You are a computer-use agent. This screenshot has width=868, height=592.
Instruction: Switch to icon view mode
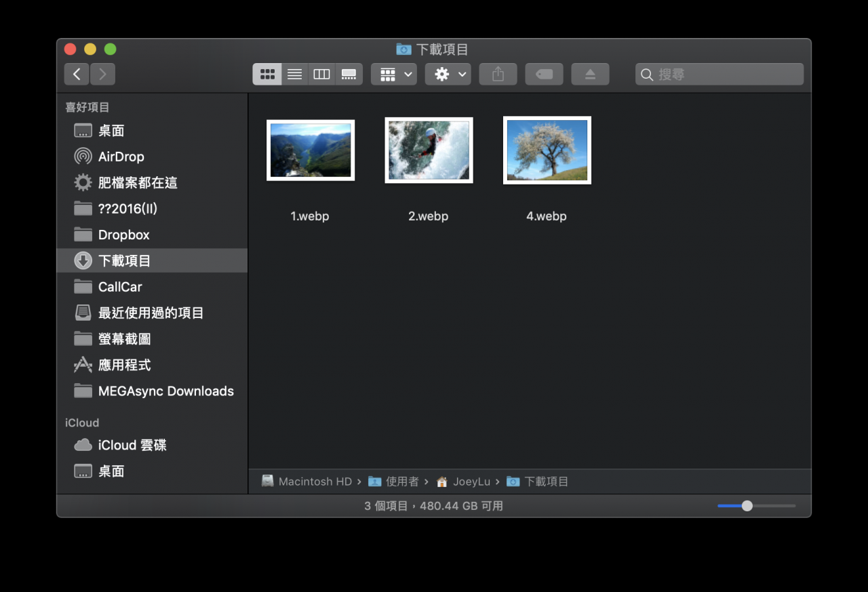tap(267, 74)
